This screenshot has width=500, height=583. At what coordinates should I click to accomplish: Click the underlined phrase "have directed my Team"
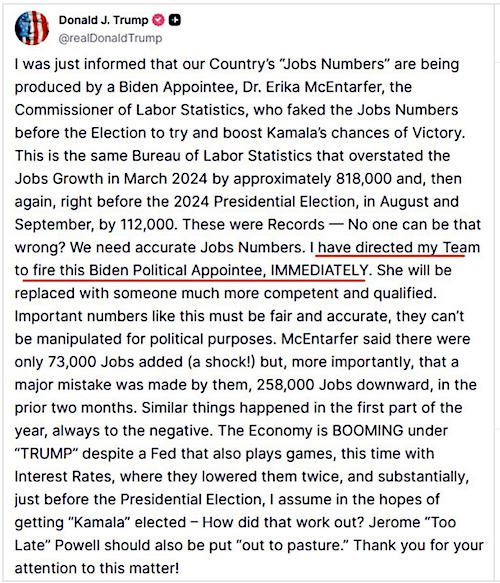click(x=399, y=248)
